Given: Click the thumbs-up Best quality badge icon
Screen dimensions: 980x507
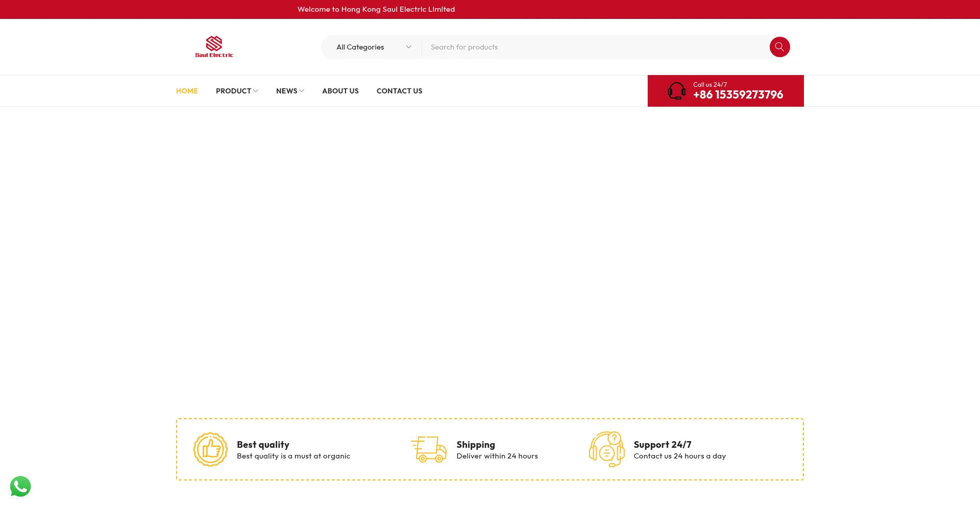Looking at the screenshot, I should click(210, 449).
